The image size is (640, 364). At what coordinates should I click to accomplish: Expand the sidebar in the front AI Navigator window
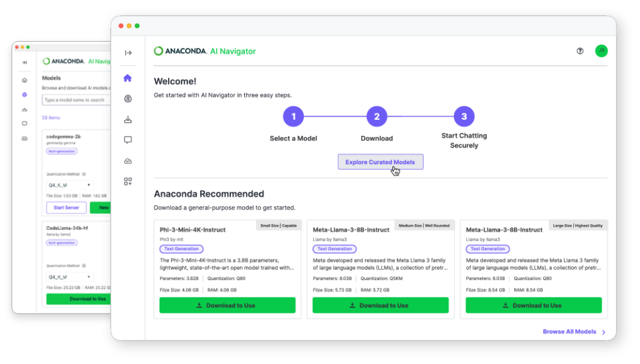(x=128, y=53)
